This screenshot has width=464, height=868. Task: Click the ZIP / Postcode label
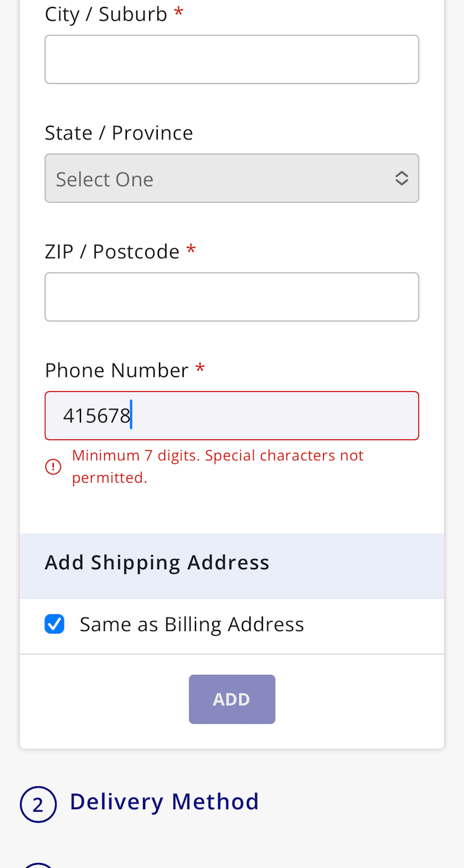pos(112,252)
